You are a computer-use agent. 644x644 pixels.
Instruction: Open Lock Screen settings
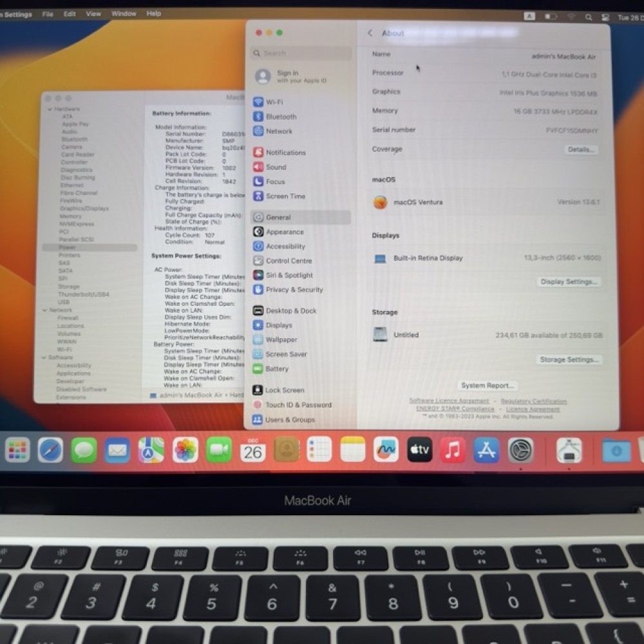278,390
